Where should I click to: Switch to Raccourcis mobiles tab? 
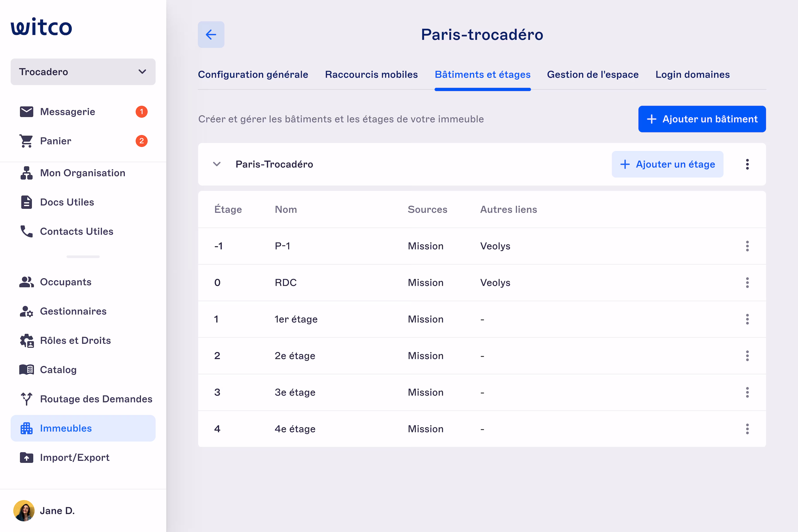click(x=372, y=75)
